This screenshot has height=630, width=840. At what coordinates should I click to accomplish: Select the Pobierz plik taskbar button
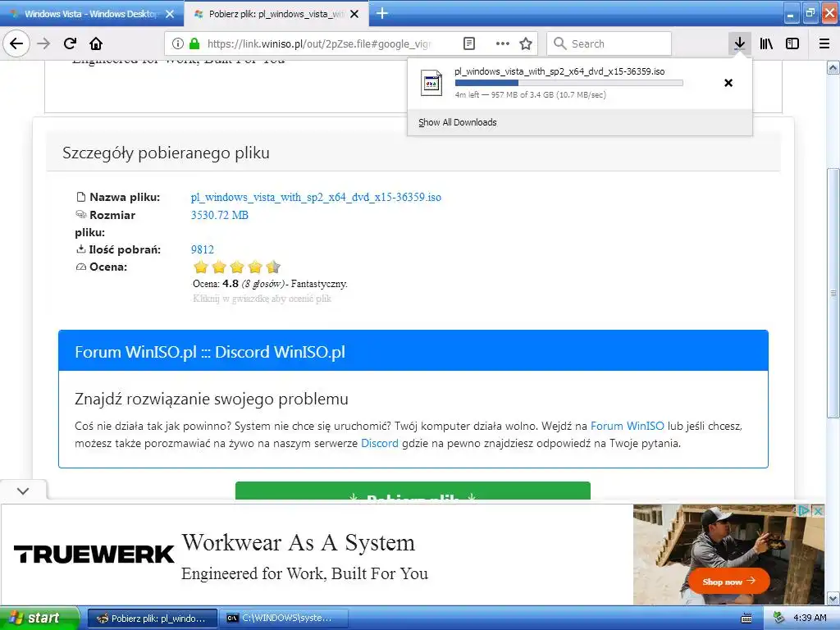pos(152,619)
